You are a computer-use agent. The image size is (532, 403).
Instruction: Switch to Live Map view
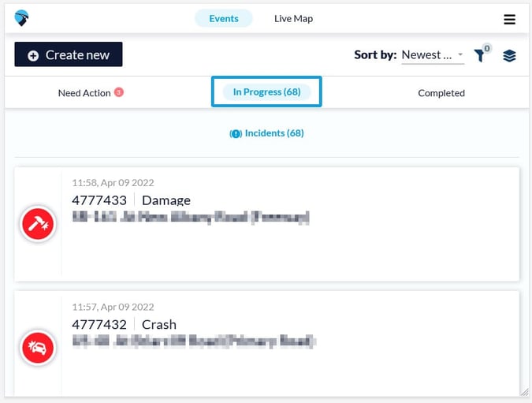pyautogui.click(x=293, y=18)
